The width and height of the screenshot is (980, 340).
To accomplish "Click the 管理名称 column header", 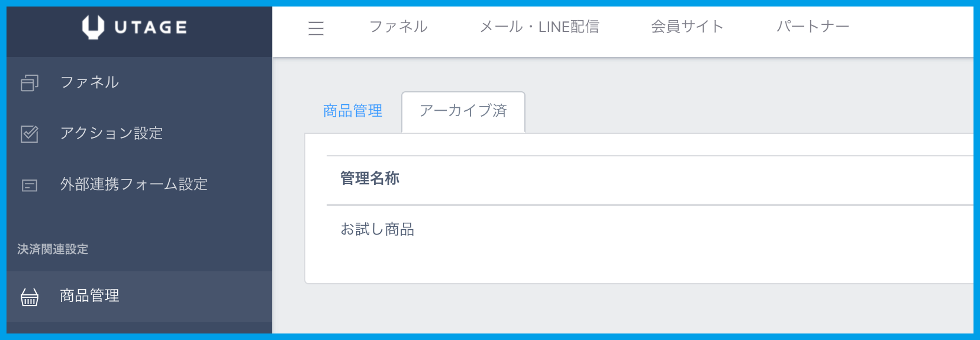I will tap(370, 178).
